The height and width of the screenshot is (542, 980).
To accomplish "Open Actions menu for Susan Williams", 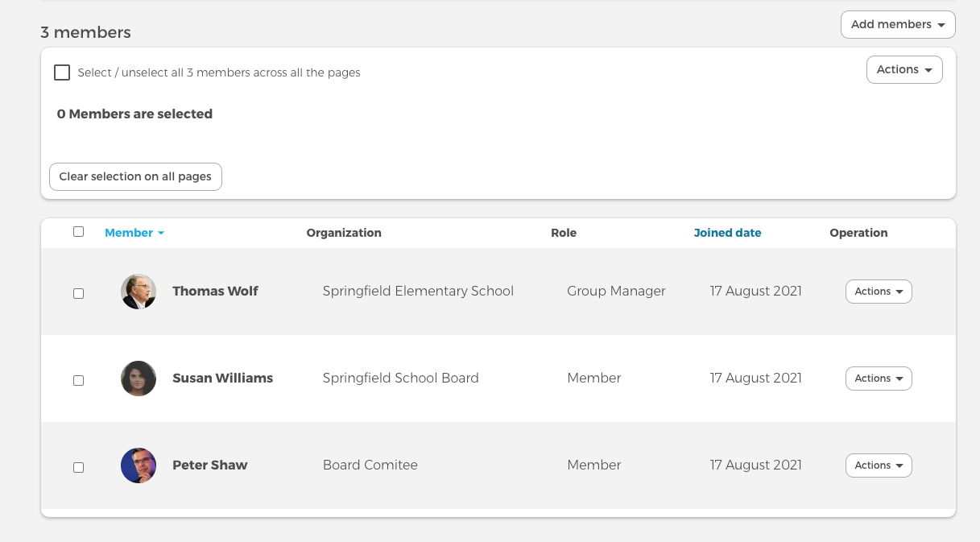I will pyautogui.click(x=878, y=379).
